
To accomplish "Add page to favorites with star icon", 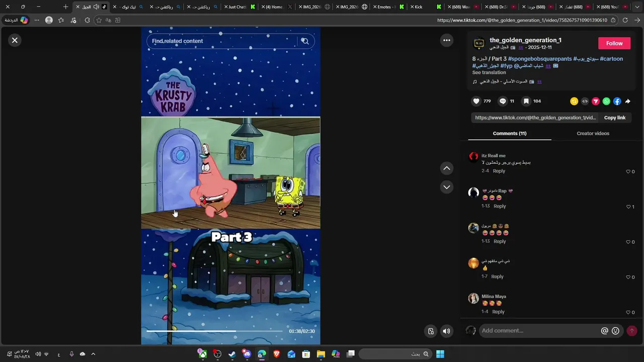I will [x=99, y=20].
